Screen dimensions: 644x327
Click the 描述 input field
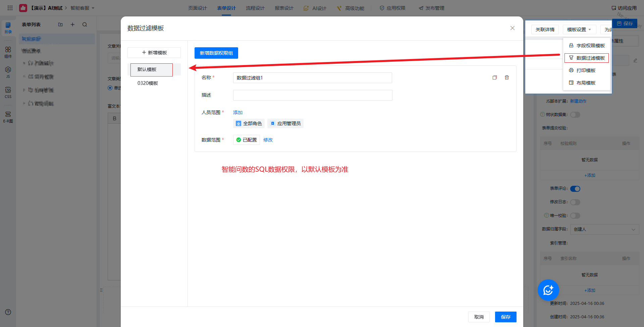(x=312, y=95)
